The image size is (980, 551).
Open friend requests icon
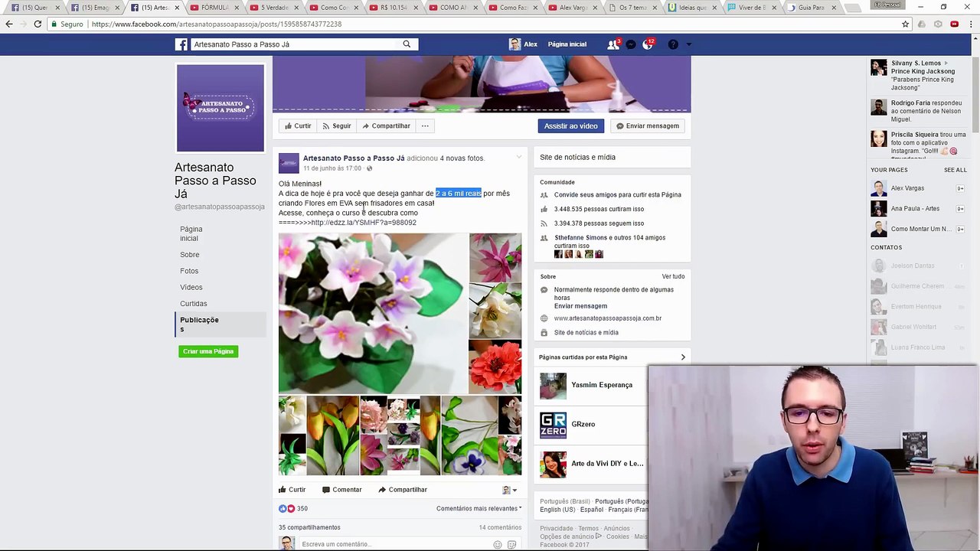[x=612, y=44]
